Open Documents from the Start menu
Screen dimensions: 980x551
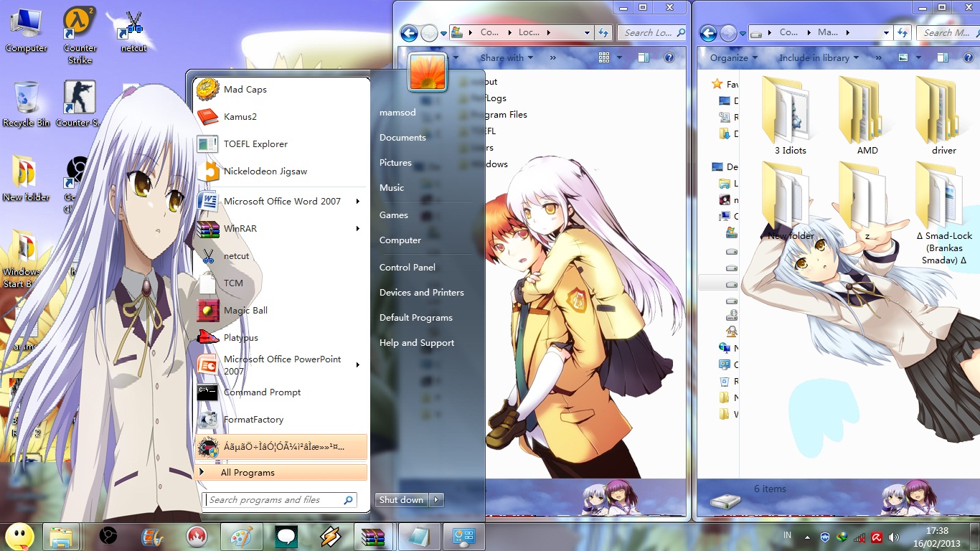402,138
